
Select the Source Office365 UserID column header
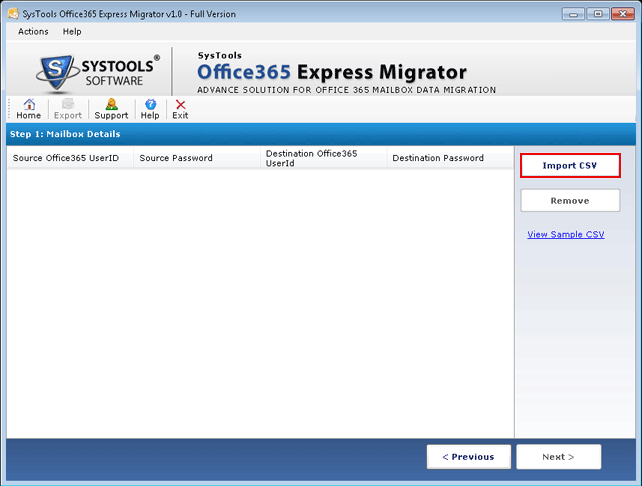70,158
